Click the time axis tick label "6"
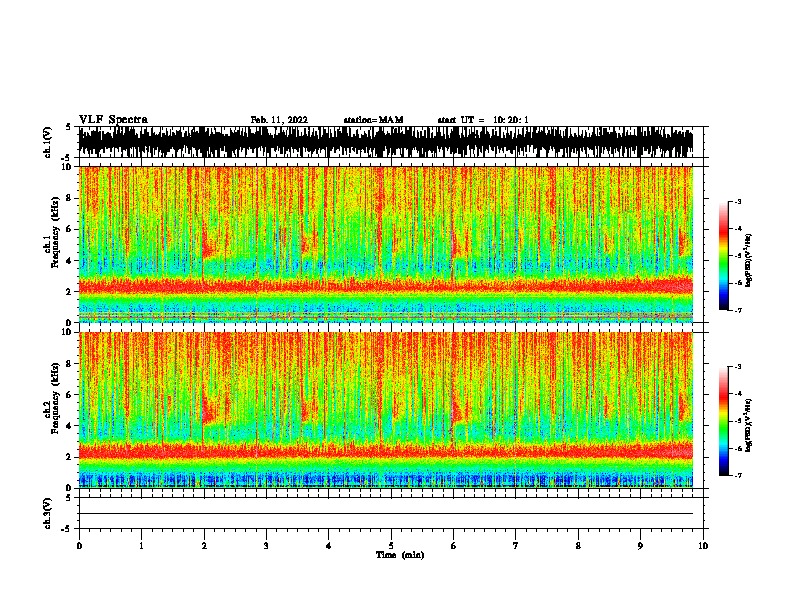 [454, 546]
